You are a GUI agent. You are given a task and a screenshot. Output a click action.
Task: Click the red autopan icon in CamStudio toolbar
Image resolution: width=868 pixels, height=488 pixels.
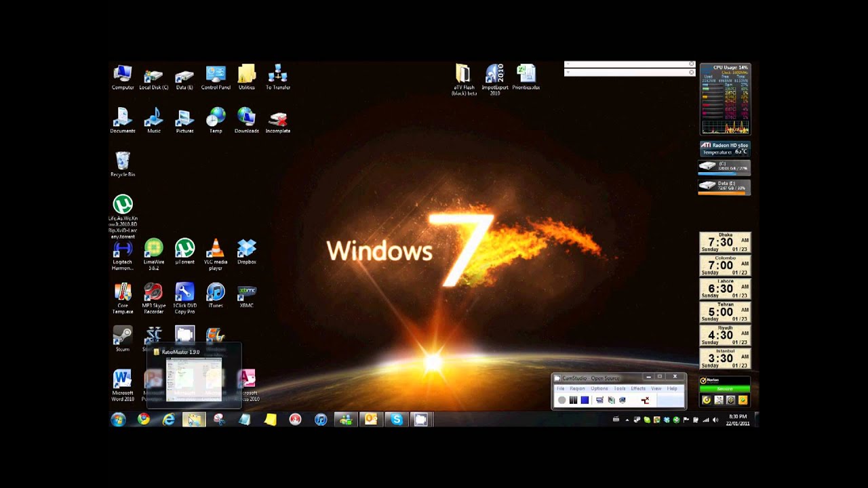click(x=645, y=400)
